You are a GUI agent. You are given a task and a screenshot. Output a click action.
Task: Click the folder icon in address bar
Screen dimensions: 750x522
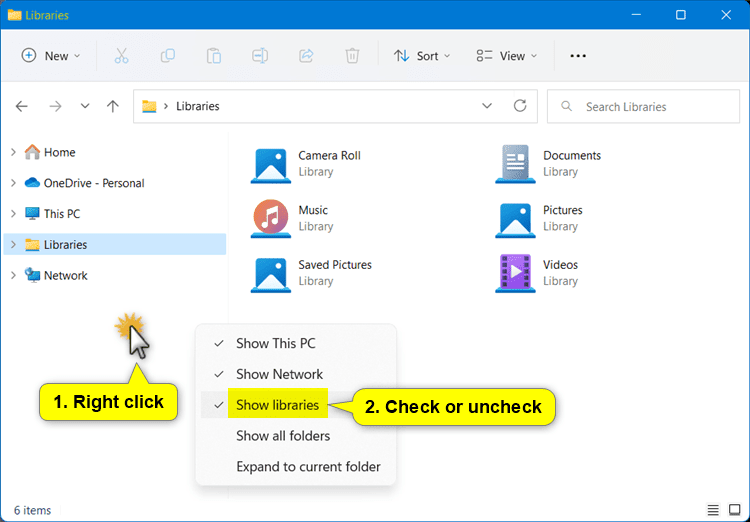(x=149, y=106)
